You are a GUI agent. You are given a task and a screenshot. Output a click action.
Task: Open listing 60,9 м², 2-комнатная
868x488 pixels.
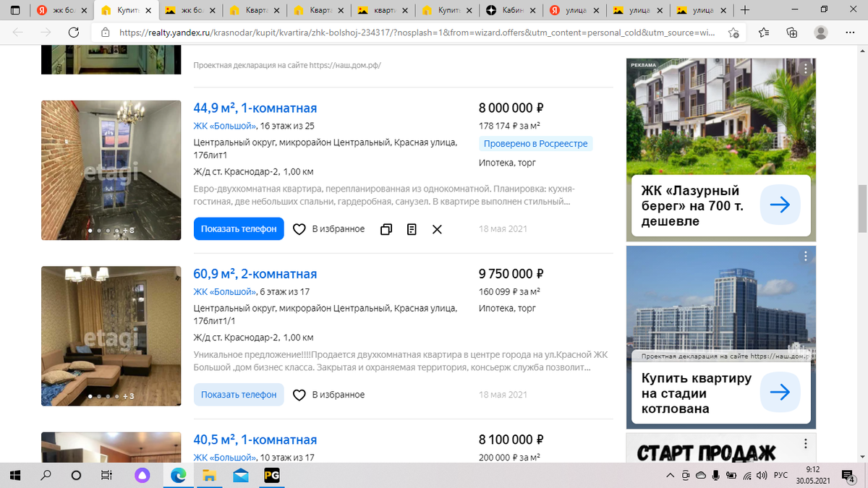(x=255, y=274)
